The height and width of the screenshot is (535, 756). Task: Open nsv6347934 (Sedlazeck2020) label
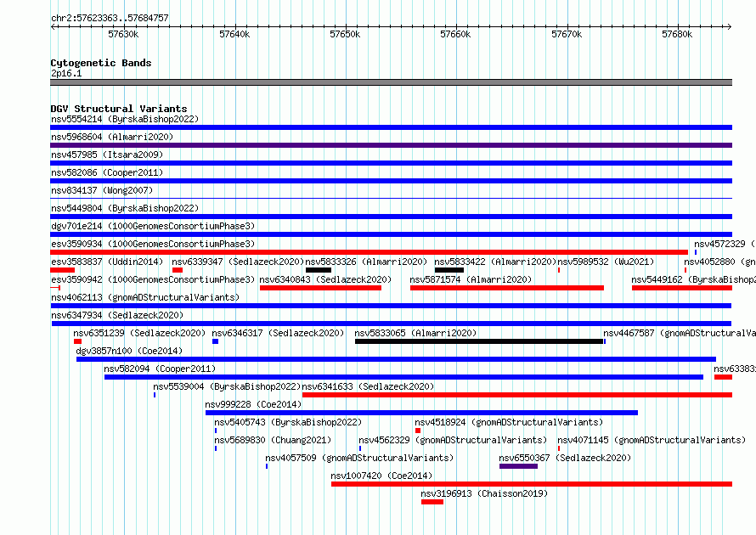[117, 315]
